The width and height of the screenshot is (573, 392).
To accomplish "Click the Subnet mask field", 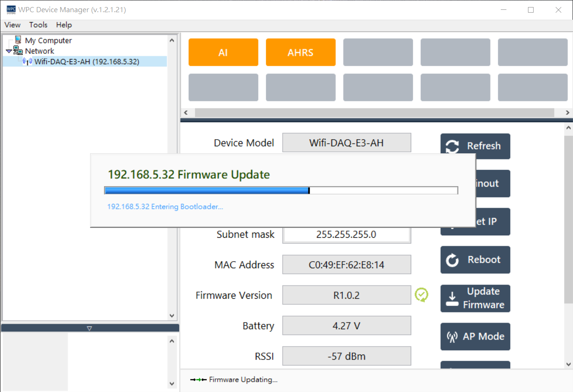I will tap(346, 235).
